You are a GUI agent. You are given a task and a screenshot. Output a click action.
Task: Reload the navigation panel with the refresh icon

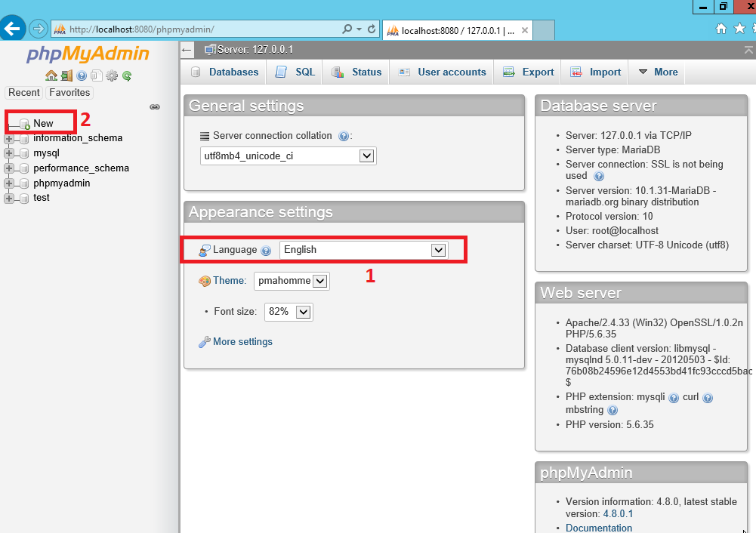pos(126,75)
